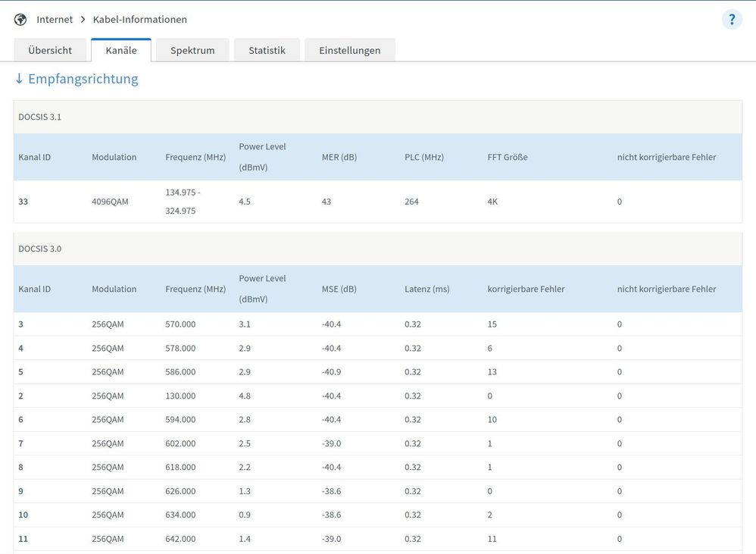Viewport: 756px width, 554px height.
Task: Select the Kanäle tab
Action: (x=121, y=51)
